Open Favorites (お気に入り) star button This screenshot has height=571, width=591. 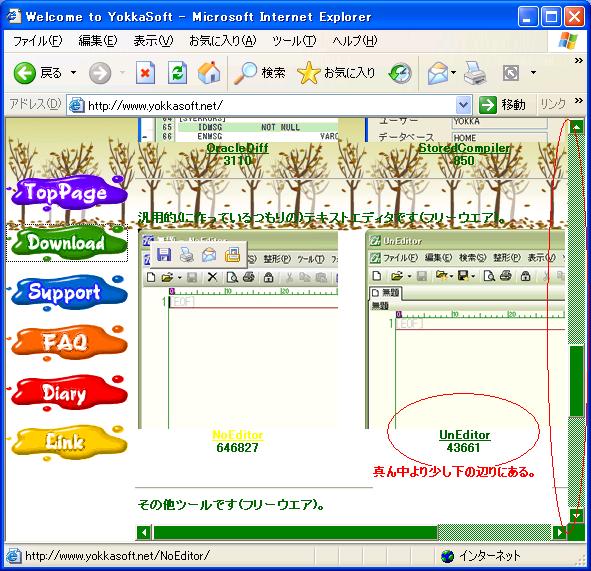336,72
